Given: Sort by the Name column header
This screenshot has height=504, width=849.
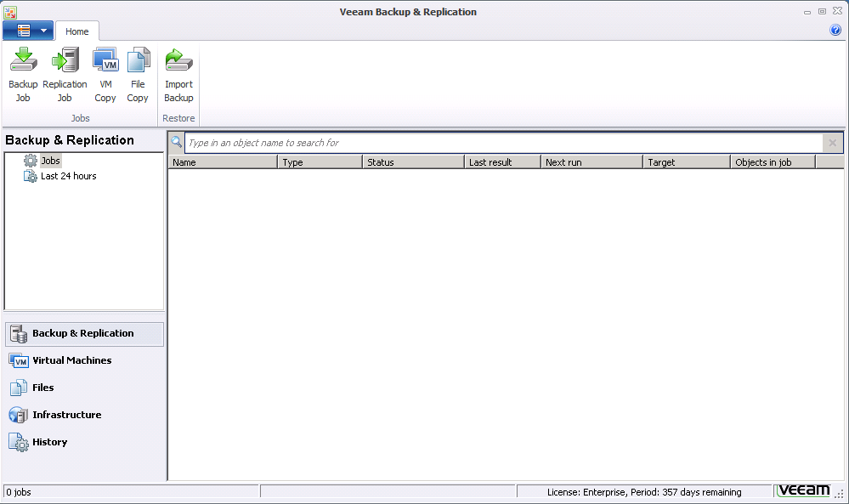Looking at the screenshot, I should pyautogui.click(x=223, y=161).
